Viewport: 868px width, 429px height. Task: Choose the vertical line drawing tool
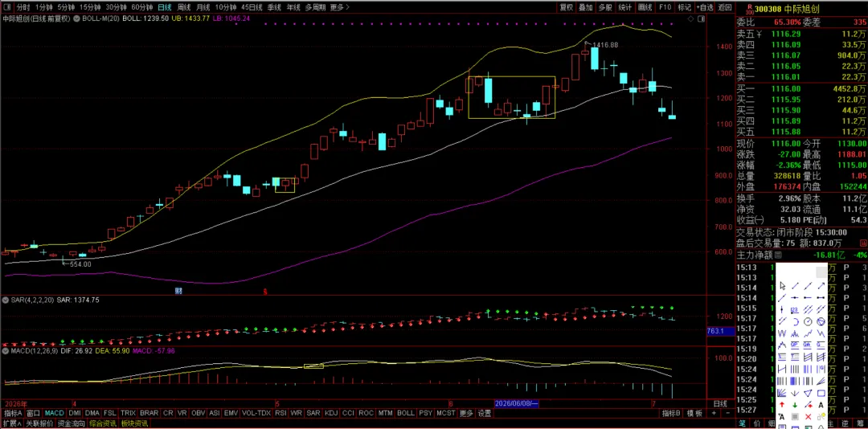tap(782, 309)
